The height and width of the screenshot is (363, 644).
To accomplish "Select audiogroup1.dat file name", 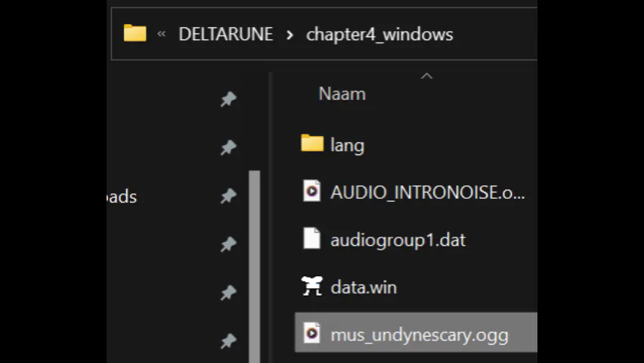I will click(398, 240).
